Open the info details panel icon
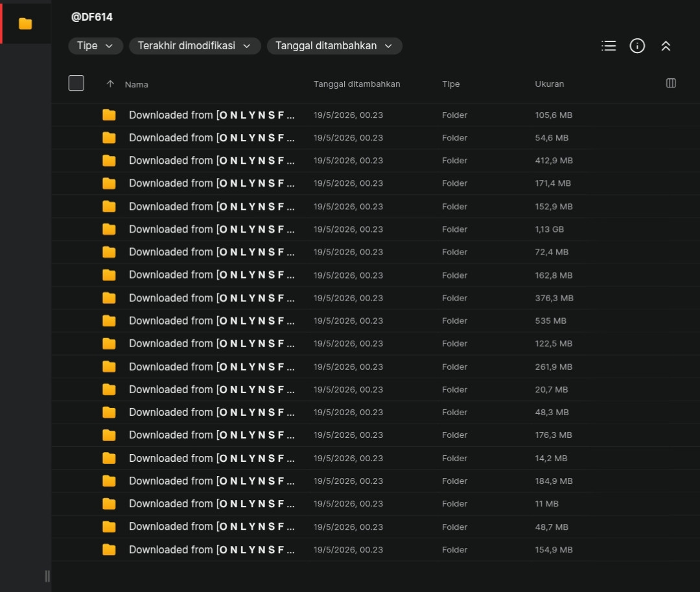700x592 pixels. (637, 46)
